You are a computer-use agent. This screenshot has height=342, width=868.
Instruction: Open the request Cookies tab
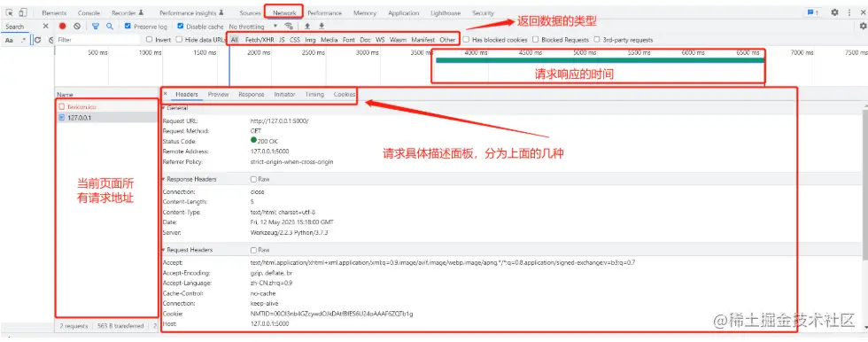tap(345, 95)
